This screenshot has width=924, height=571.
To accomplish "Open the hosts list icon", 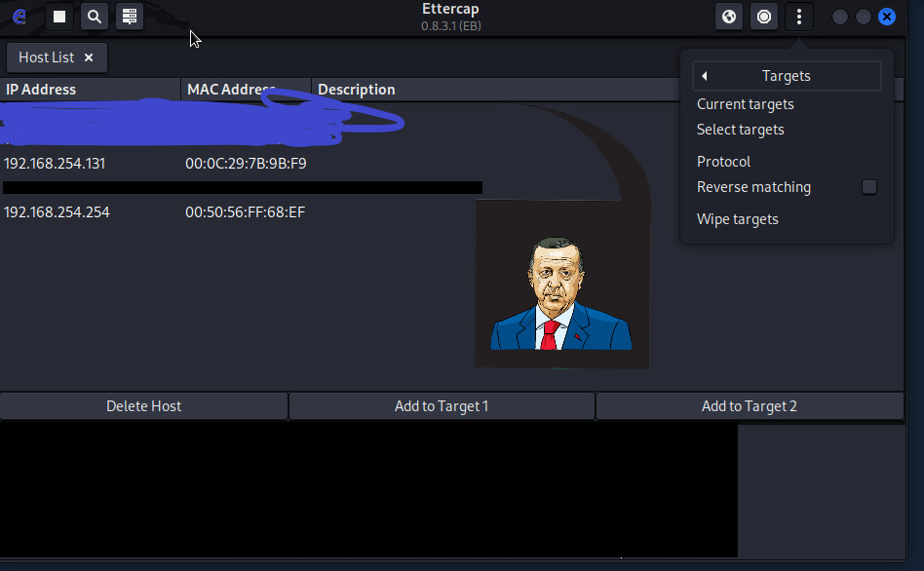I will pos(130,17).
